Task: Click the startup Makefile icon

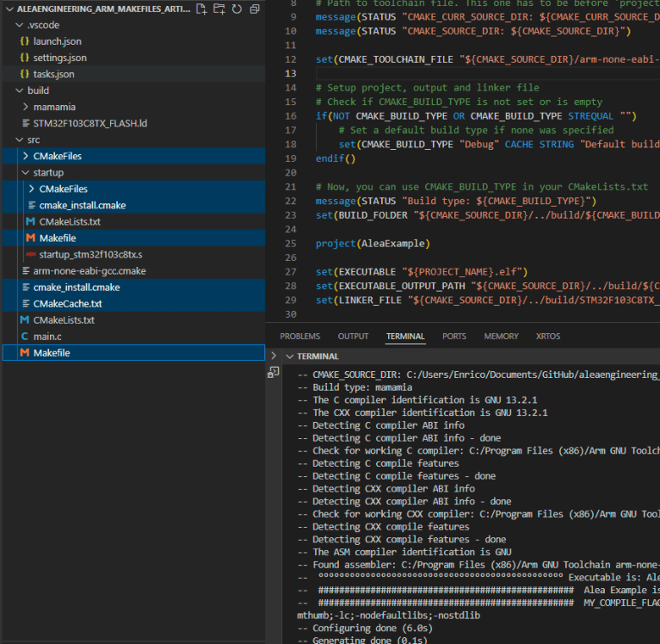Action: pos(30,238)
